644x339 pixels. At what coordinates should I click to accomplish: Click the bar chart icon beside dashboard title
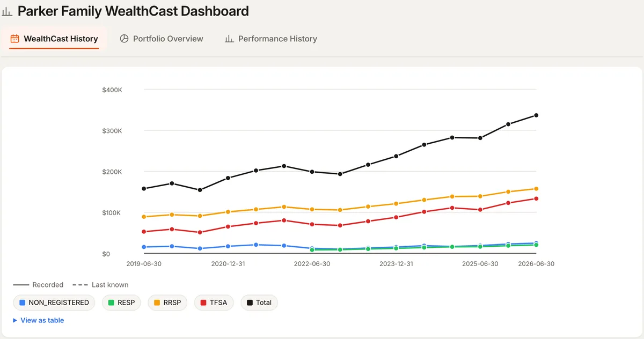(7, 11)
